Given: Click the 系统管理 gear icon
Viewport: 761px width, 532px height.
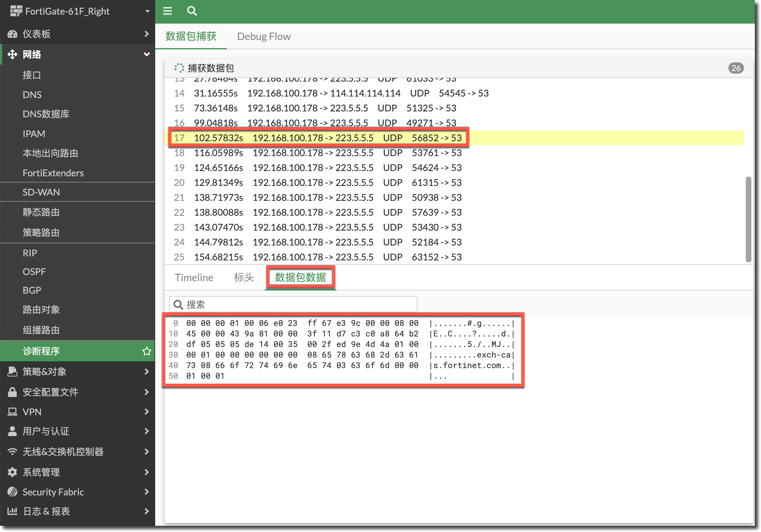Looking at the screenshot, I should (13, 472).
